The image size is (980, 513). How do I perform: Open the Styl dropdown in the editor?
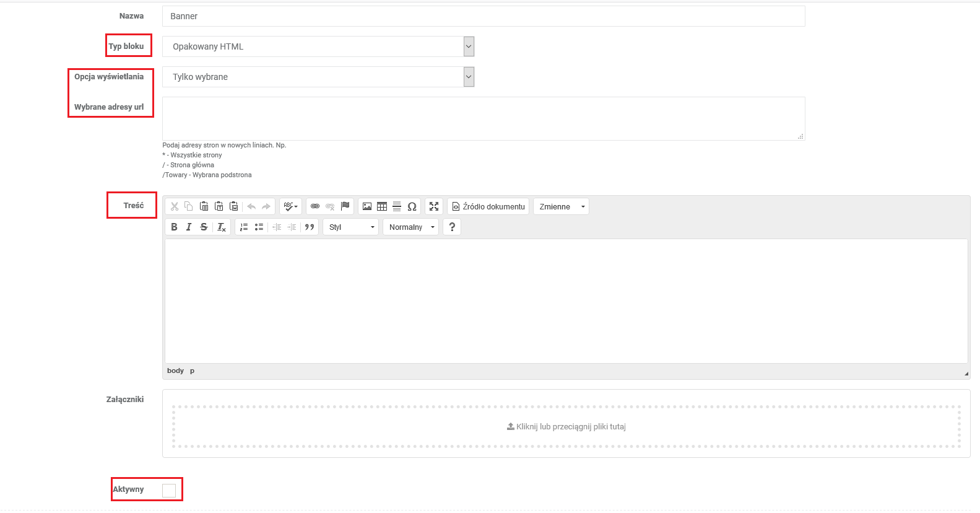351,227
